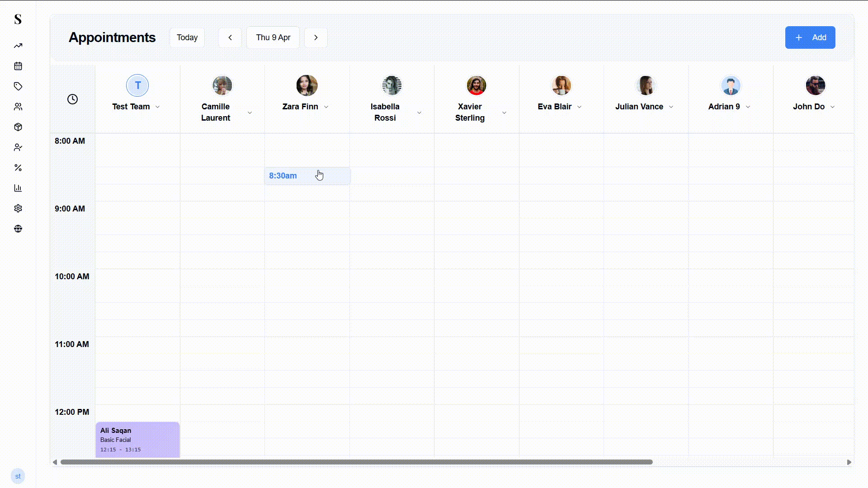
Task: Open the Test Team dropdown
Action: [158, 107]
